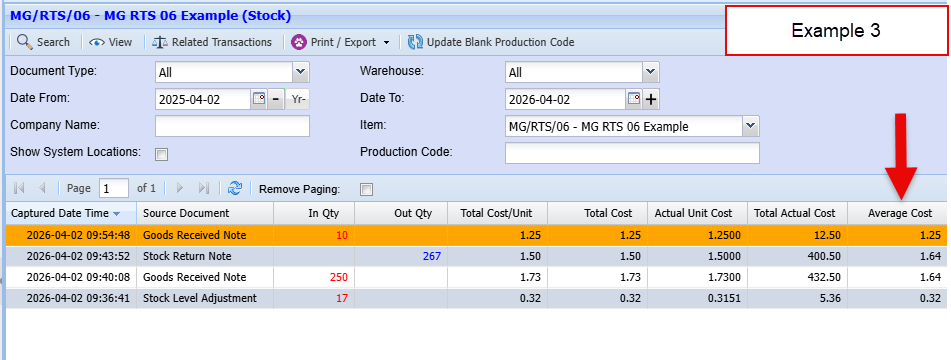The width and height of the screenshot is (951, 360).
Task: Click minus button beside Date From
Action: (275, 99)
